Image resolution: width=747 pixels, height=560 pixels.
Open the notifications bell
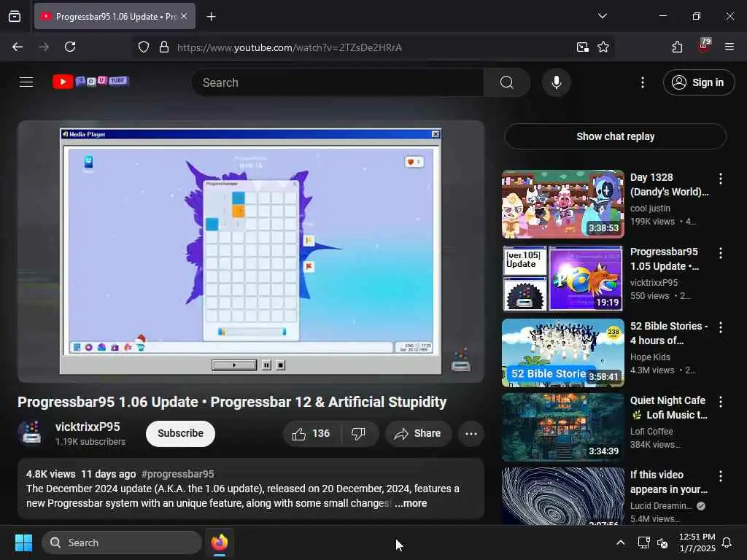pyautogui.click(x=727, y=542)
